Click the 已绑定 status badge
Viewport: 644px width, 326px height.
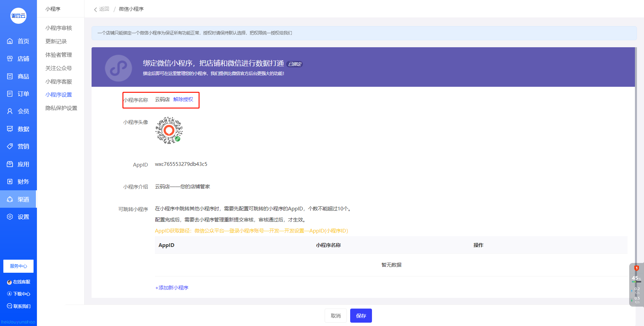[295, 64]
